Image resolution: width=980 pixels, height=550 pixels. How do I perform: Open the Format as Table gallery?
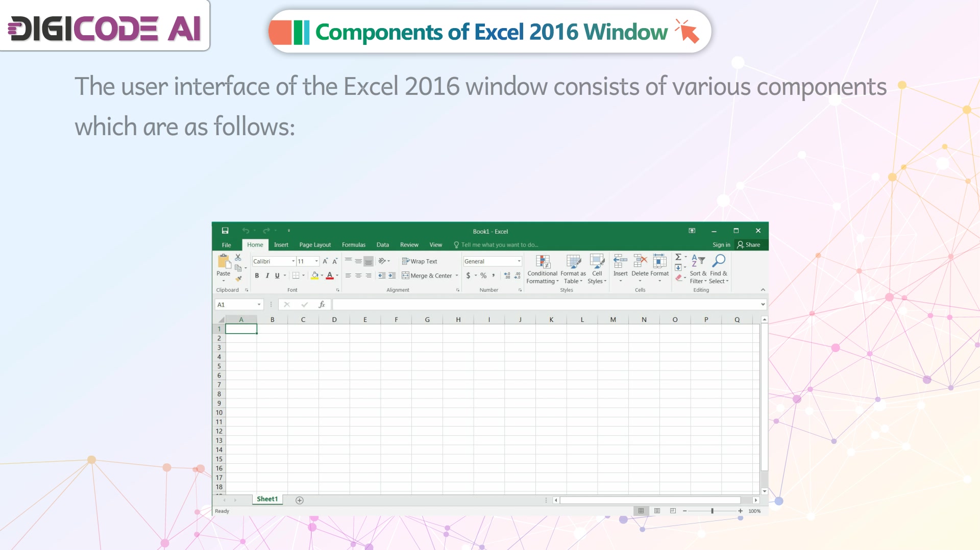point(573,269)
